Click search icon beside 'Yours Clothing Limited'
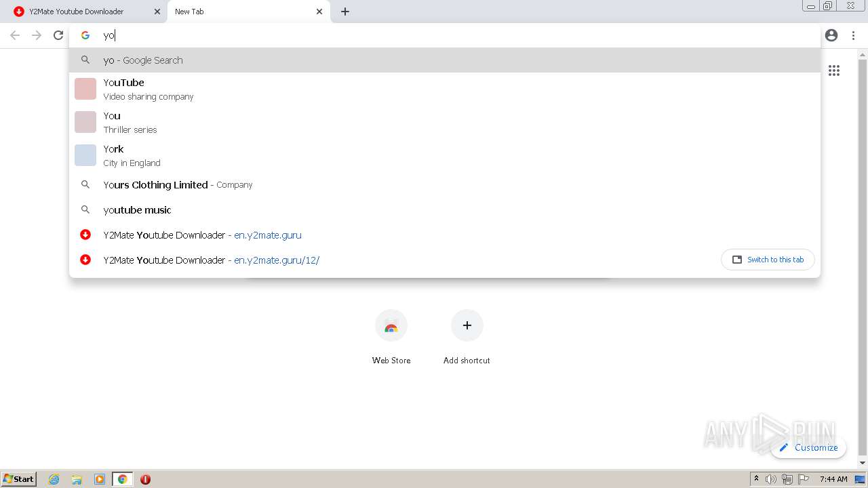The image size is (868, 488). click(x=85, y=184)
